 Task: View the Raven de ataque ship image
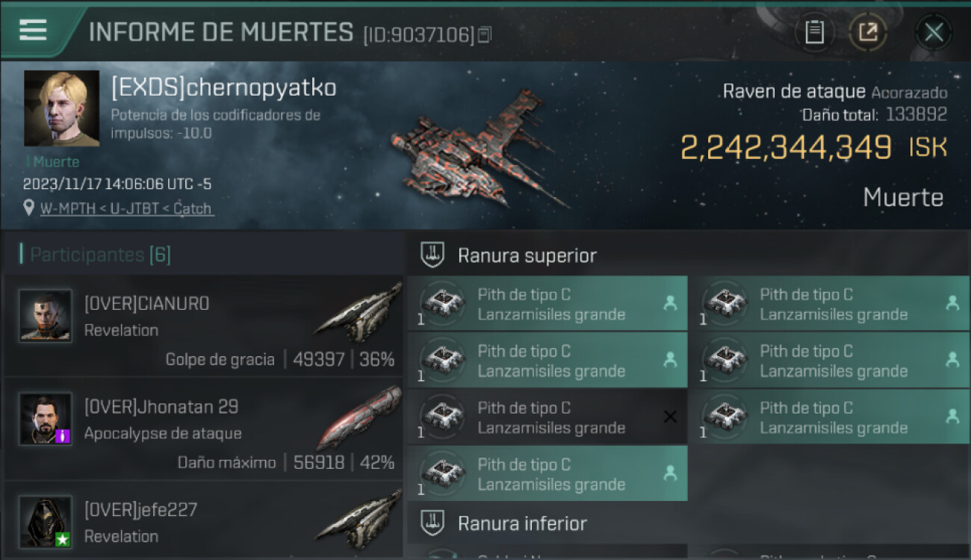(478, 149)
